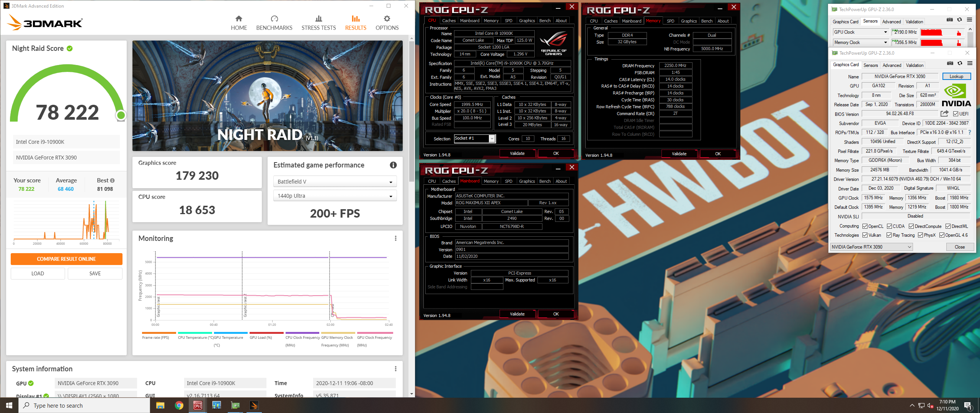Open hamburger menu in GPU-Z Sensors window

point(969,20)
